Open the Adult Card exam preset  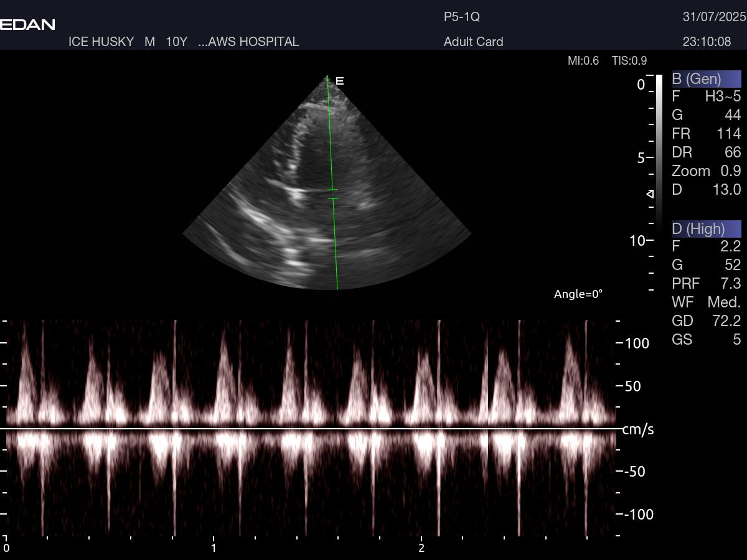point(473,42)
